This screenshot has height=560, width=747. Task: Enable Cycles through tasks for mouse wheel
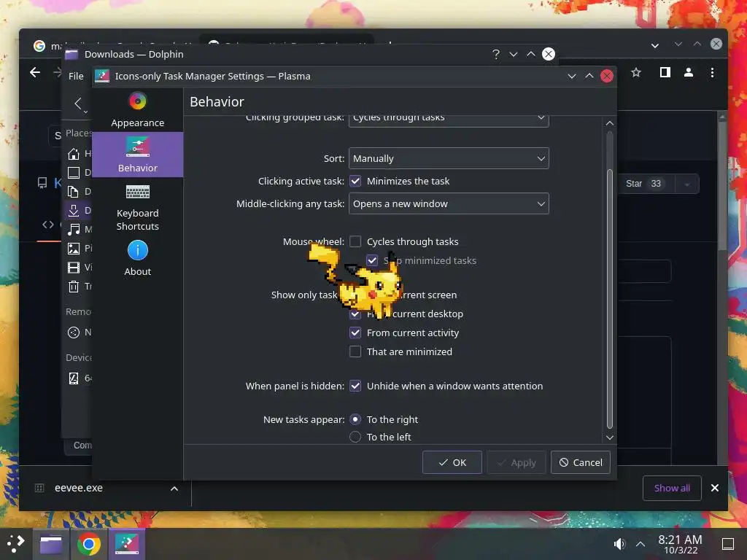(x=355, y=241)
